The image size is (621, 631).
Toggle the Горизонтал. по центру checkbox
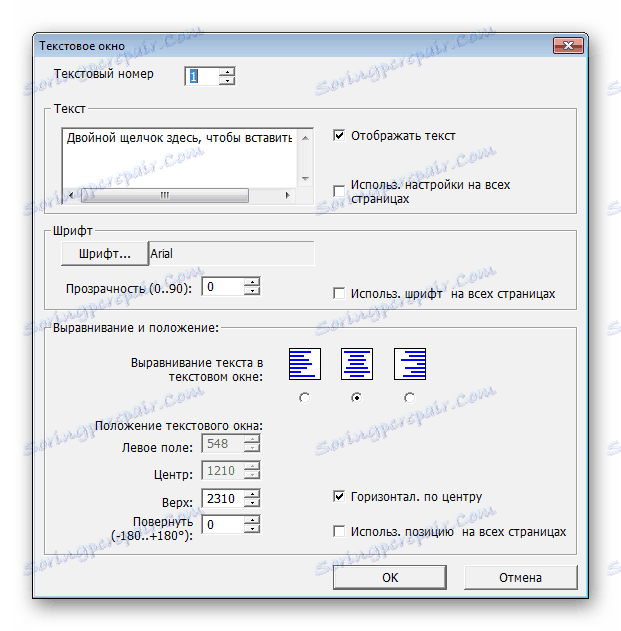point(339,496)
